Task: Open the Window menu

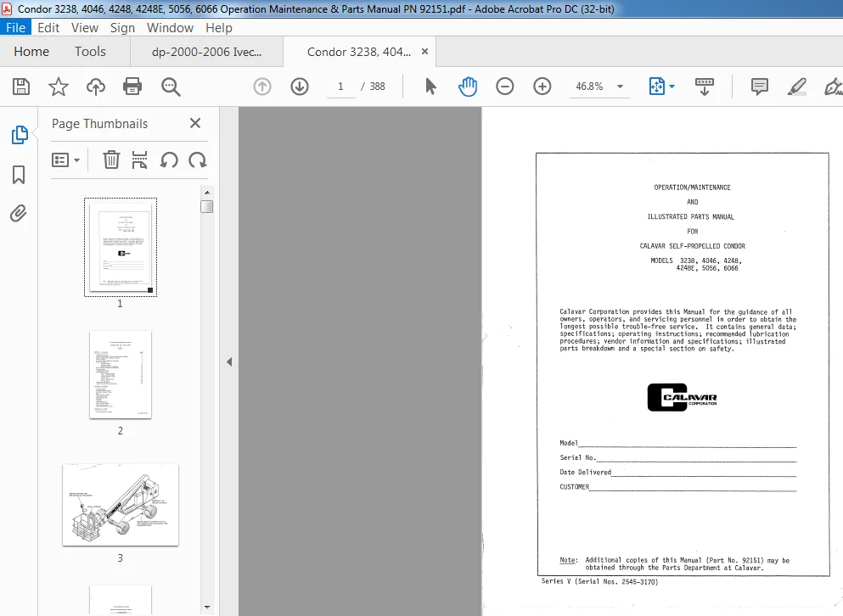Action: point(170,28)
